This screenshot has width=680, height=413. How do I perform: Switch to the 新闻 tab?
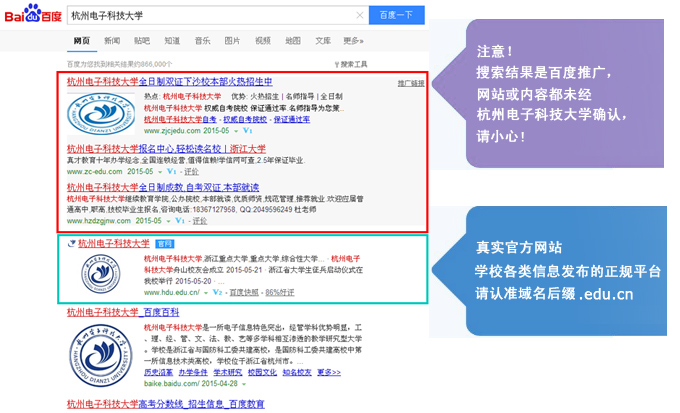(112, 41)
